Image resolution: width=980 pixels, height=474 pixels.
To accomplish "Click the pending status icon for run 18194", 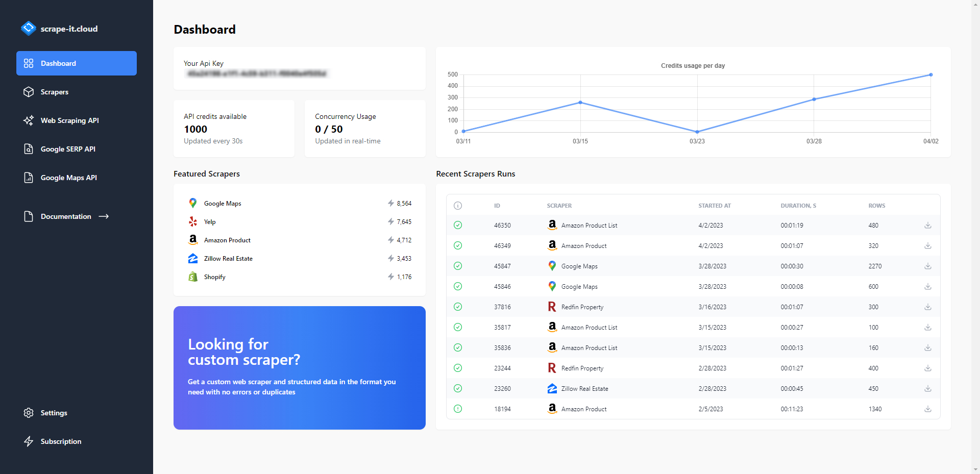I will 458,409.
